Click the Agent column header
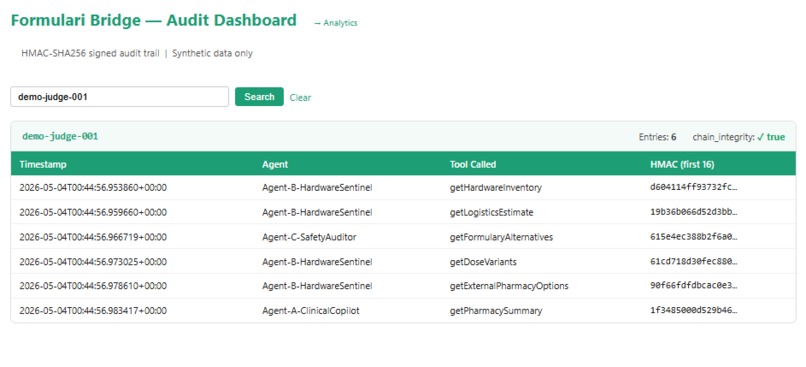Viewport: 806px width, 367px height. (x=275, y=164)
